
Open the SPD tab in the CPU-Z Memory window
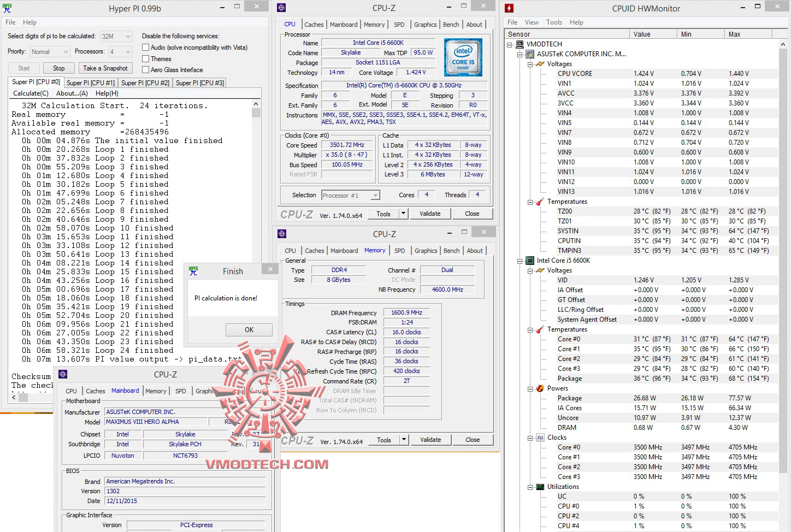tap(400, 251)
